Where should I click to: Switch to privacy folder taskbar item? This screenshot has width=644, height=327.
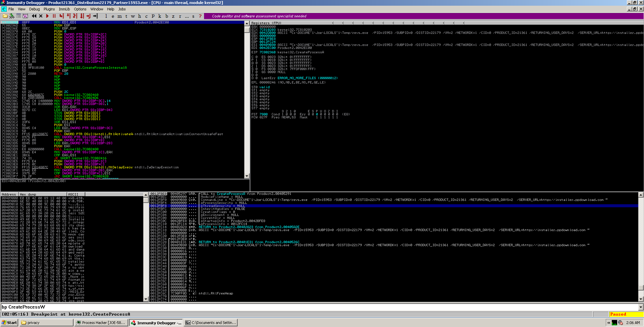(46, 323)
